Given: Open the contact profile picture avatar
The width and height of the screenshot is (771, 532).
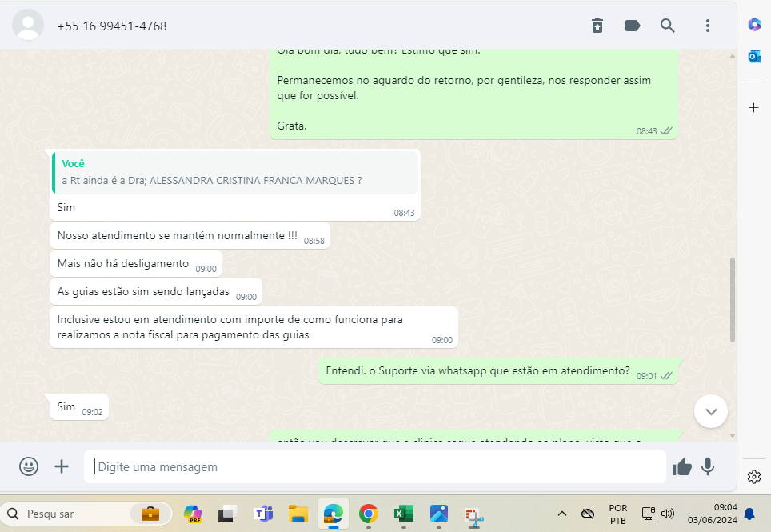Looking at the screenshot, I should pyautogui.click(x=28, y=25).
